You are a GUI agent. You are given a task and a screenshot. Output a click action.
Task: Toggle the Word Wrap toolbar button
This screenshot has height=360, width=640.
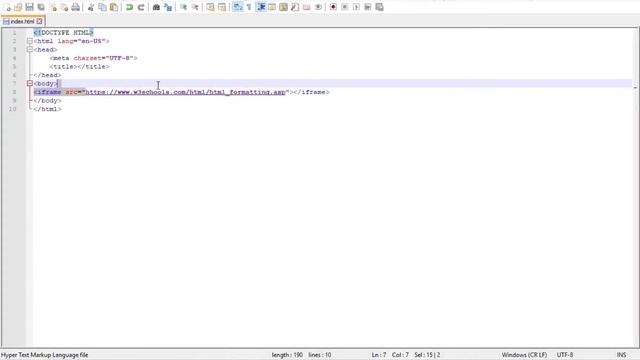(238, 7)
